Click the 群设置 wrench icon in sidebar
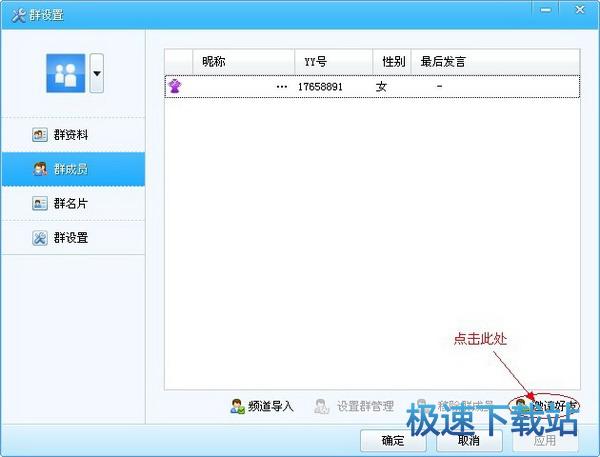The image size is (600, 457). [x=40, y=238]
